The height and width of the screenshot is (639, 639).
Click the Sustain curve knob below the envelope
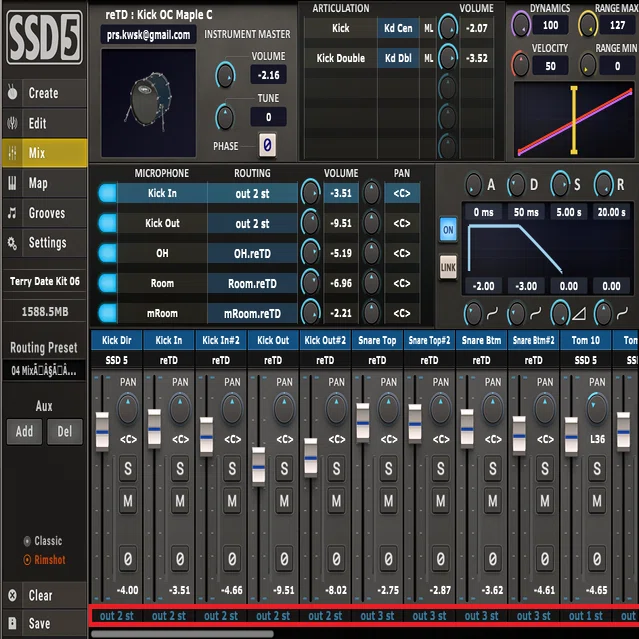pos(560,313)
